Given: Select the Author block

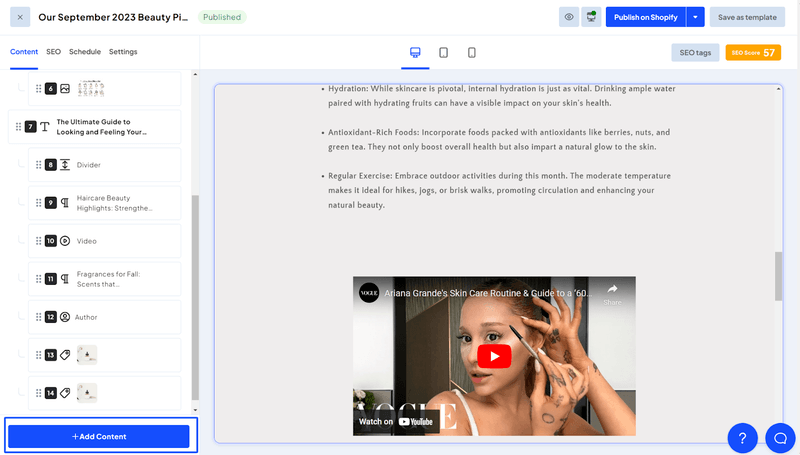Looking at the screenshot, I should coord(105,317).
